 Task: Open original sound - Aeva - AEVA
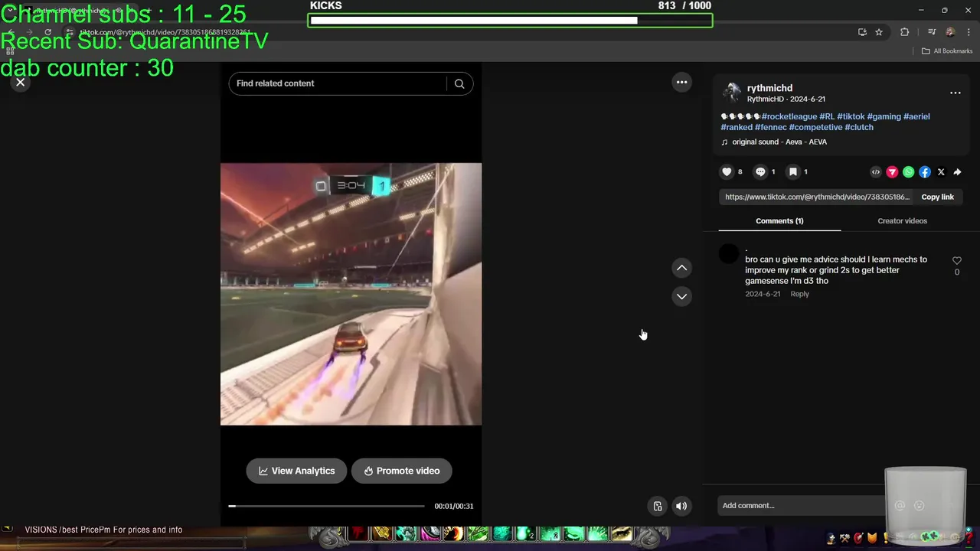click(x=779, y=142)
